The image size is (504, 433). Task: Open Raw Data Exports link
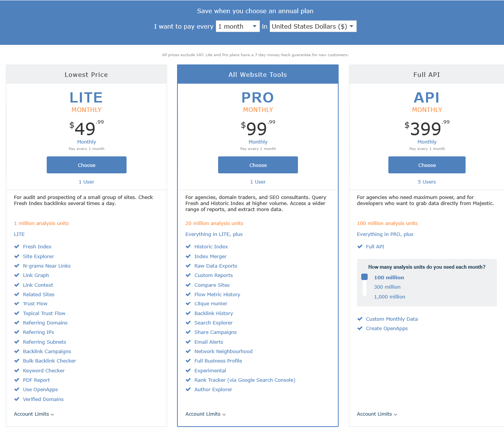click(216, 266)
